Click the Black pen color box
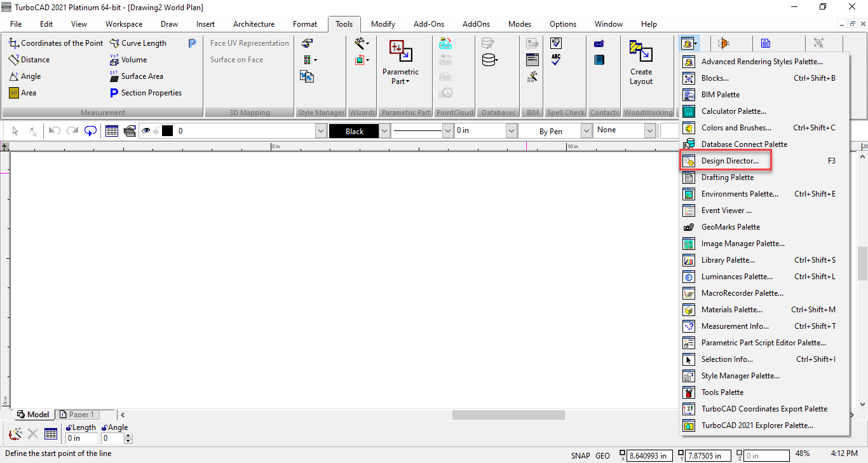The width and height of the screenshot is (868, 463). 354,131
